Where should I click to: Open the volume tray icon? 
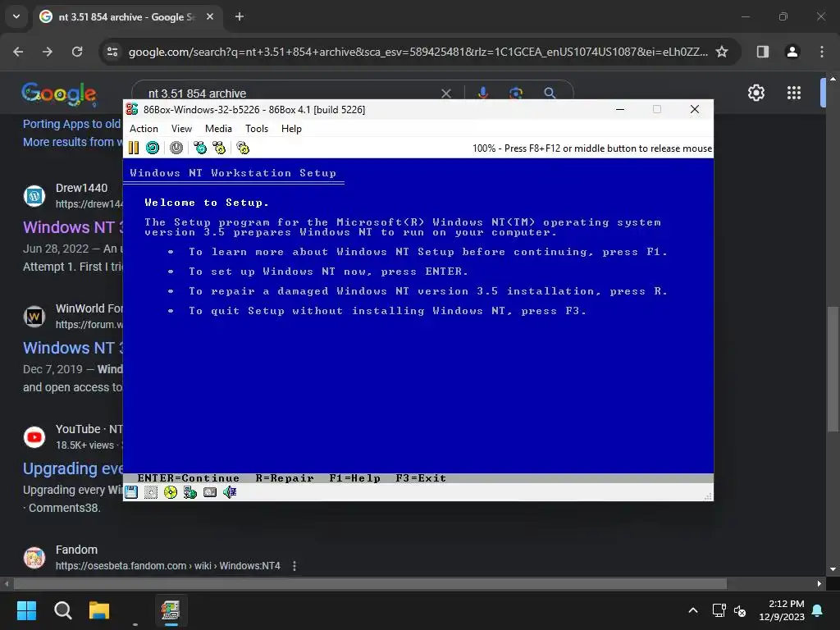(x=740, y=610)
